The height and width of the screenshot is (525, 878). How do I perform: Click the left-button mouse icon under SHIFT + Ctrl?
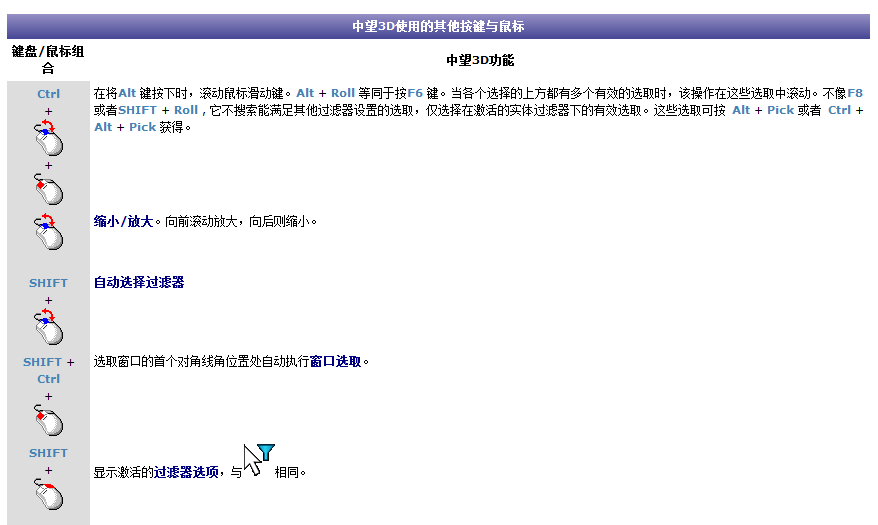pos(48,420)
